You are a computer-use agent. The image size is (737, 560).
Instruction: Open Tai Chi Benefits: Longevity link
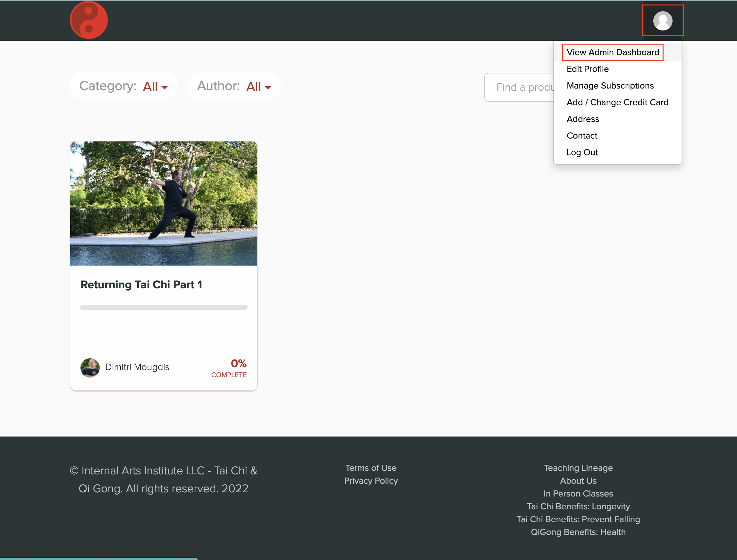(x=578, y=506)
